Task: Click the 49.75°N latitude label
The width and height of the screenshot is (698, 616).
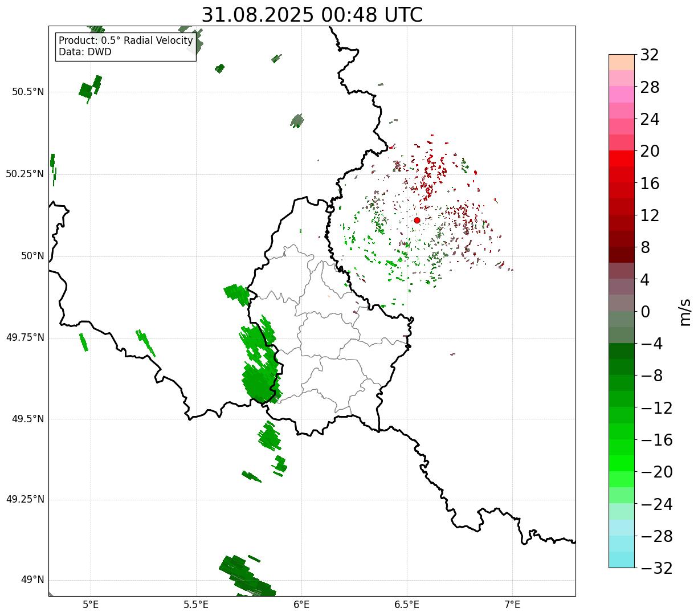Action: point(25,337)
